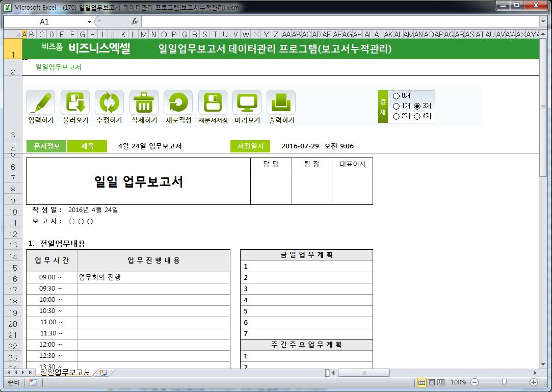Click the 불러오기 load icon
This screenshot has height=392, width=552.
click(x=75, y=102)
